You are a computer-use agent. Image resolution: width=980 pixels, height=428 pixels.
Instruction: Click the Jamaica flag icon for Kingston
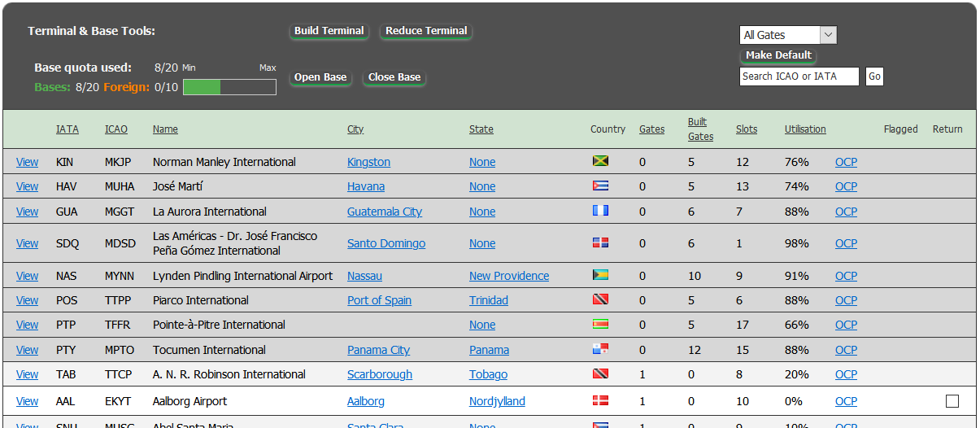pos(600,161)
